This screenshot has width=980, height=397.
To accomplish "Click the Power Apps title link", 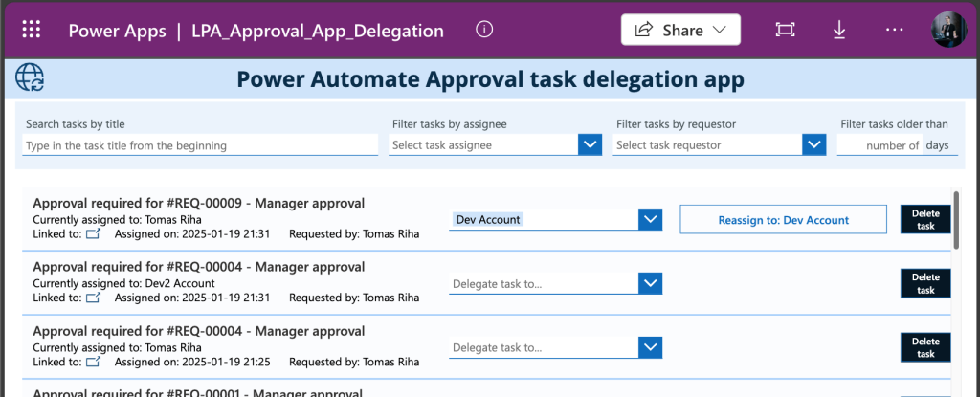I will pyautogui.click(x=118, y=31).
